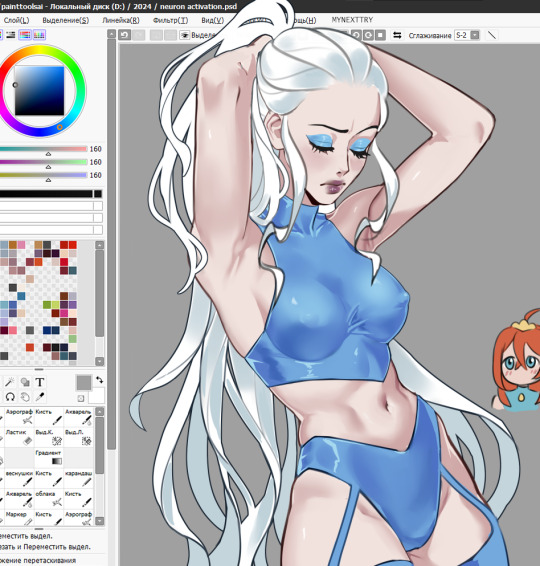Viewport: 540px width, 566px height.
Task: Choose the Кисть brush right of облака
Action: (x=78, y=498)
